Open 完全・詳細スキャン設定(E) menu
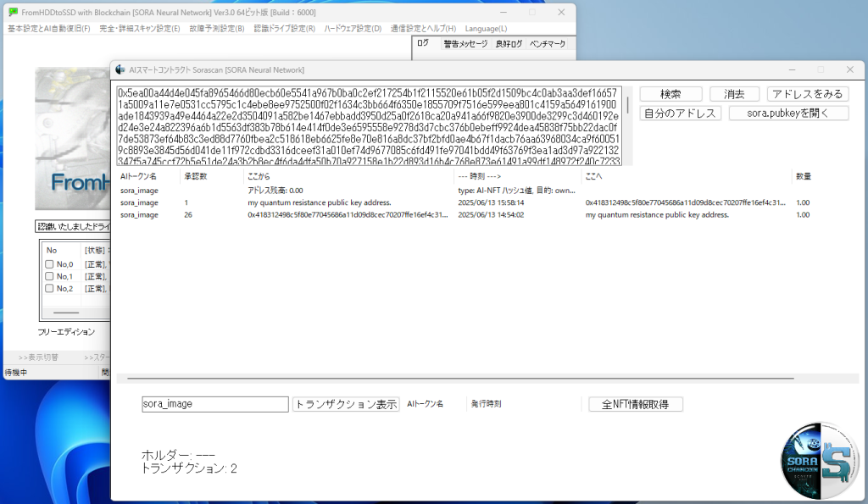This screenshot has width=868, height=504. (x=140, y=29)
